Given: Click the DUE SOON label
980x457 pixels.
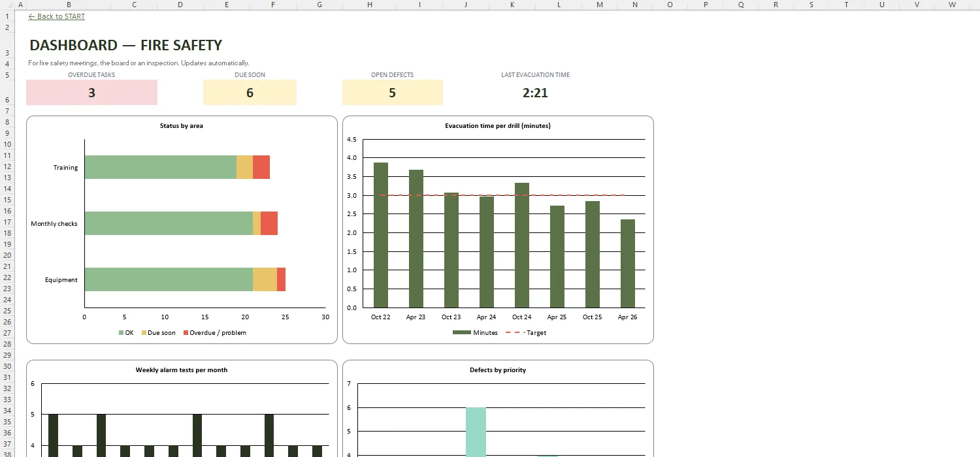Looking at the screenshot, I should (x=250, y=75).
